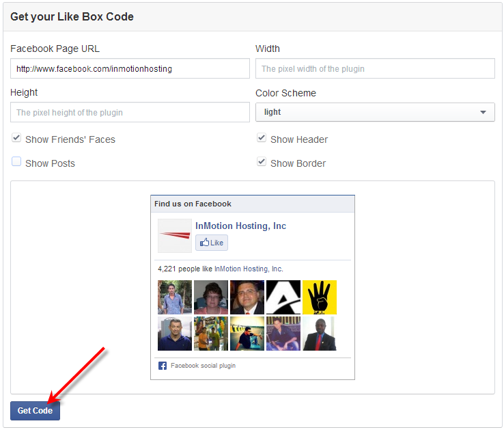504x432 pixels.
Task: Click avatar of man in navy polo
Action: pyautogui.click(x=175, y=334)
